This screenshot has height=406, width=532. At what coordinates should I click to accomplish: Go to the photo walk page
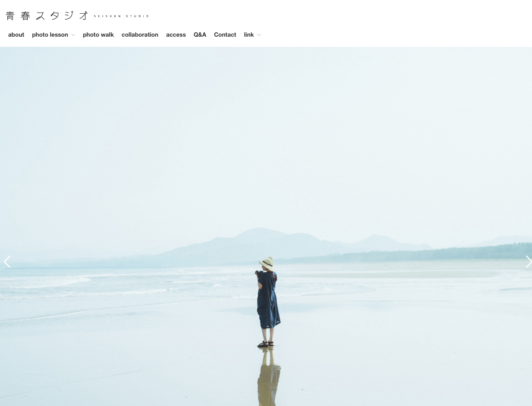(x=98, y=35)
